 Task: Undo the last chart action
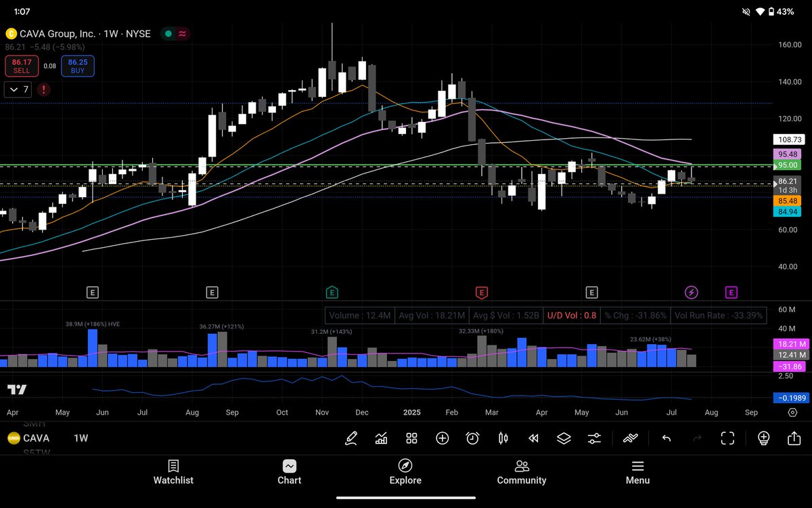pos(667,438)
